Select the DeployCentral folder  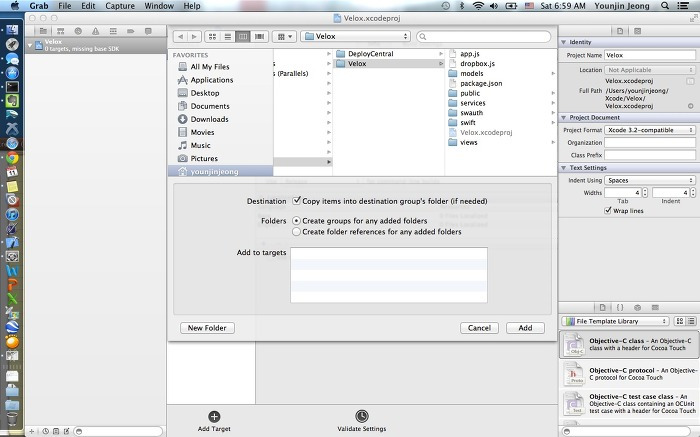(388, 54)
